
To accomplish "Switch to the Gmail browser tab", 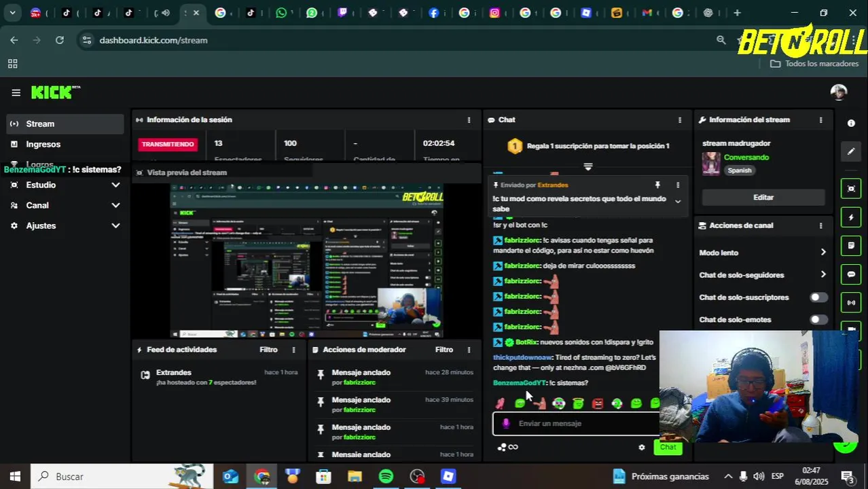I will [647, 13].
